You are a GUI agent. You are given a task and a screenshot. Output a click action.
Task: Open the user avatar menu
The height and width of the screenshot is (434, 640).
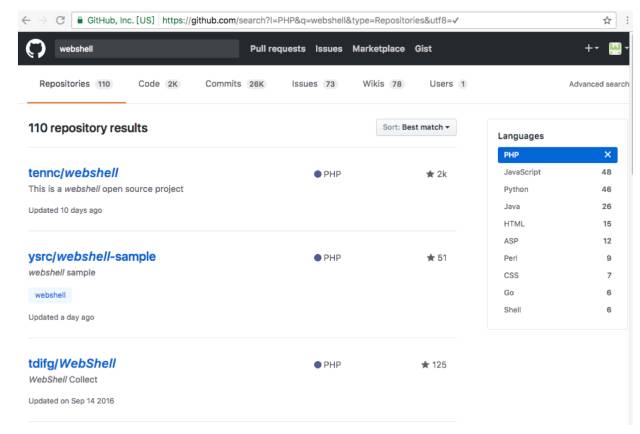click(618, 49)
